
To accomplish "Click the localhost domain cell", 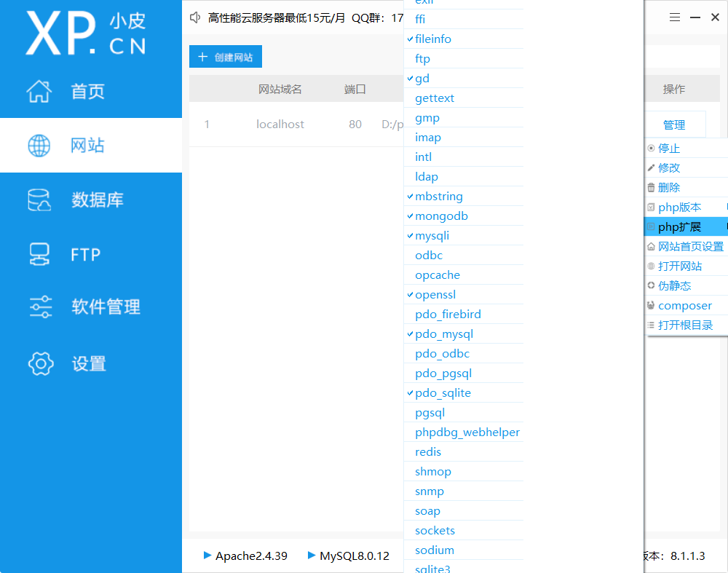I will 280,124.
